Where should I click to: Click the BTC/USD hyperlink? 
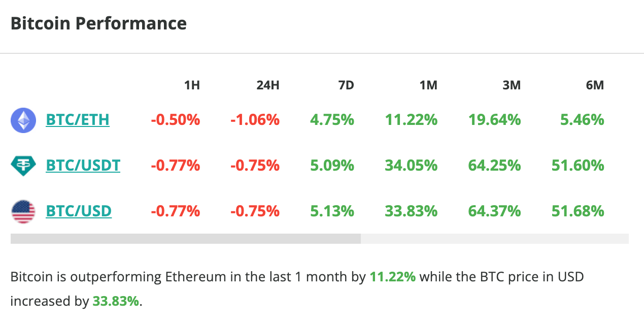[x=79, y=210]
